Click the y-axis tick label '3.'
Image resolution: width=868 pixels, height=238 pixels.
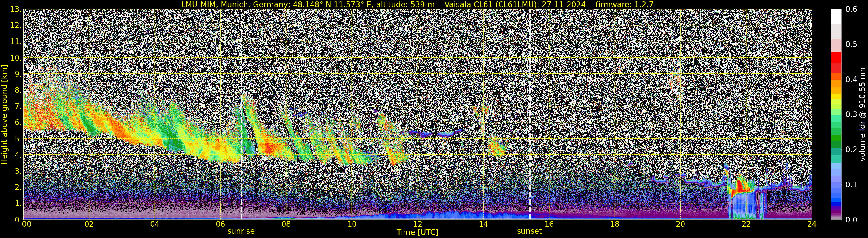(x=18, y=171)
